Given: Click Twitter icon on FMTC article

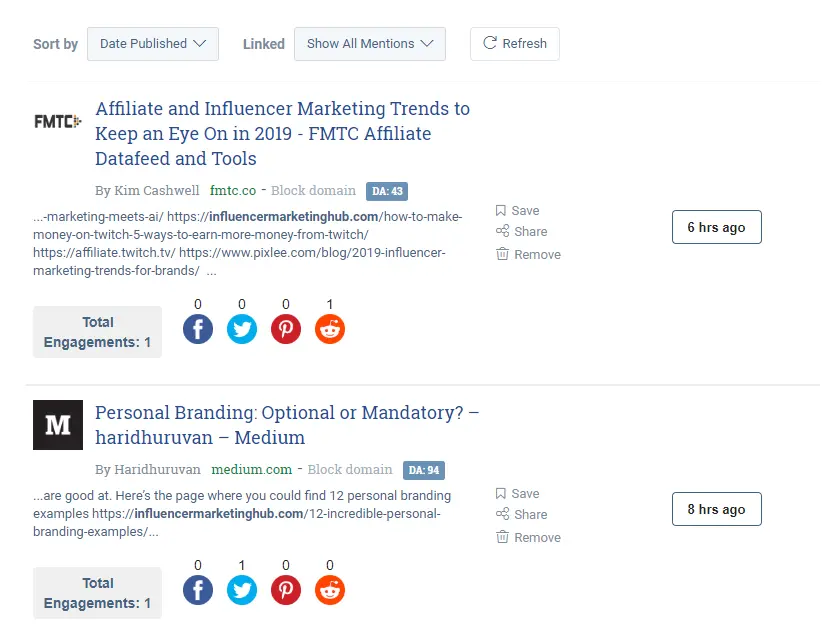Looking at the screenshot, I should (x=242, y=329).
